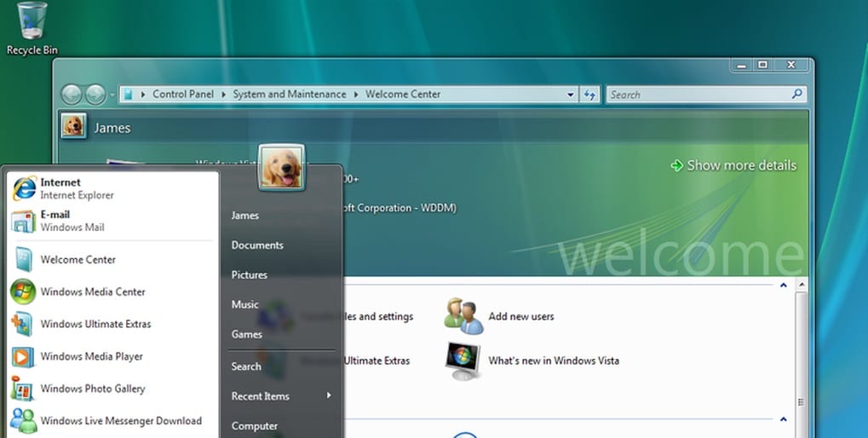Click Control Panel in the address breadcrumb
868x438 pixels.
tap(182, 95)
